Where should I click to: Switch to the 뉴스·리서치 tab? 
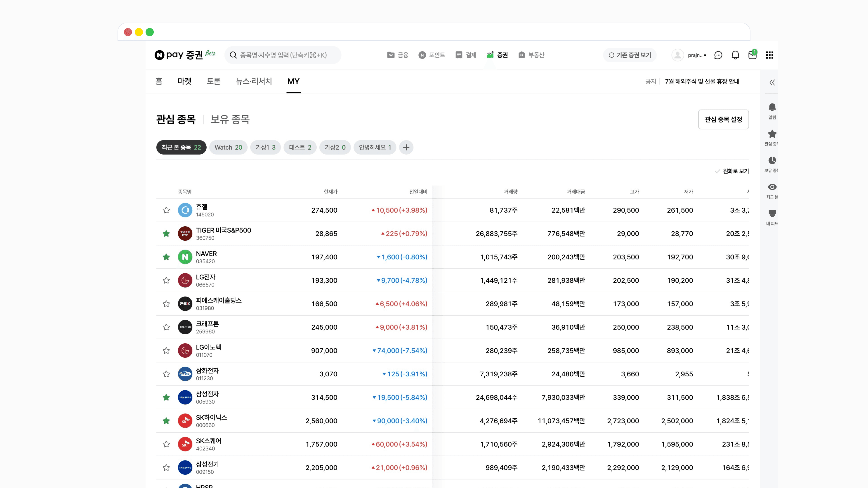254,81
